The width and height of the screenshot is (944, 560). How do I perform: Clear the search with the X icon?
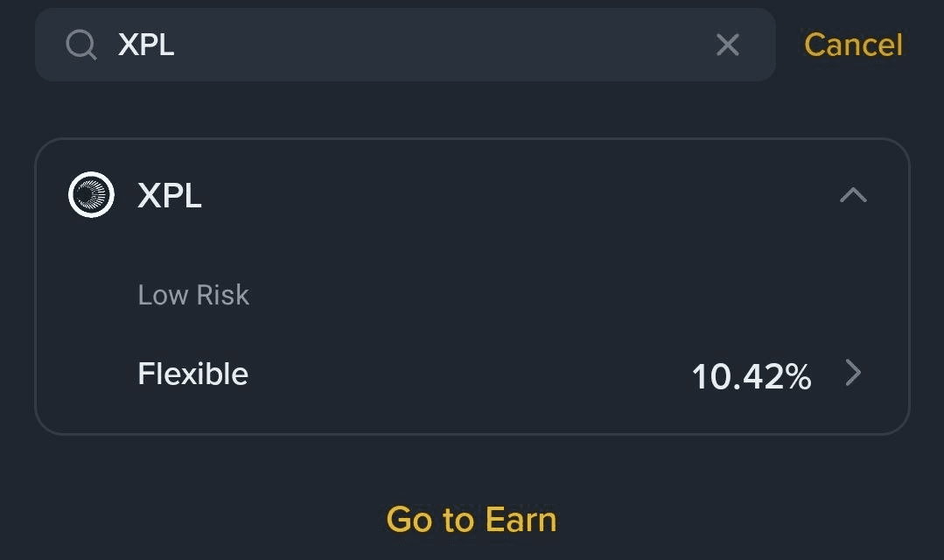tap(728, 45)
